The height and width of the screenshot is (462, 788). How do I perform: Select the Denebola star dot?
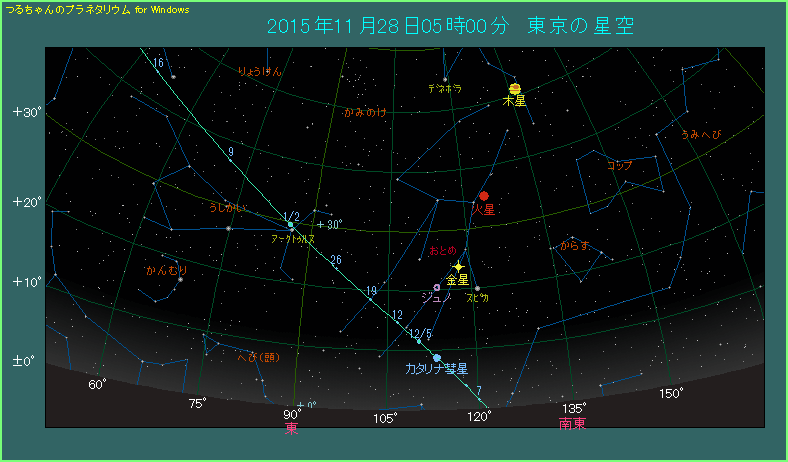tap(445, 79)
